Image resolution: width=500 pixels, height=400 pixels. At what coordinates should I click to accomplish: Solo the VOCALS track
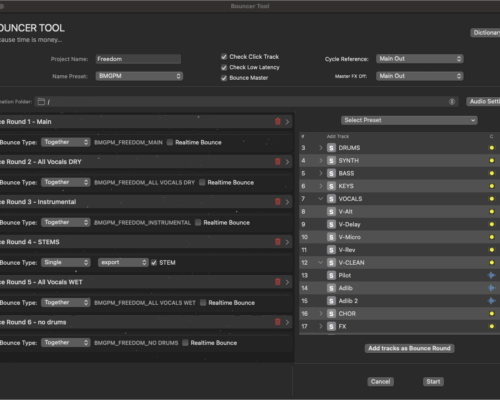(331, 199)
